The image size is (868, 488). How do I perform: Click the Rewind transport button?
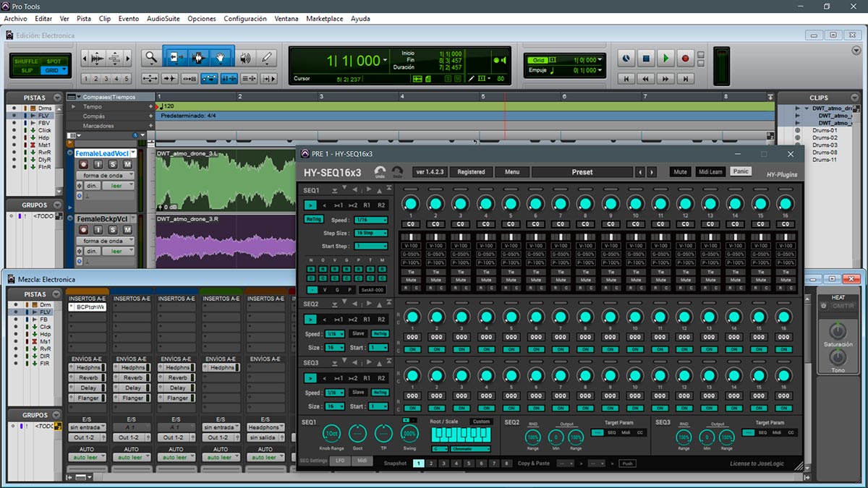click(x=647, y=79)
